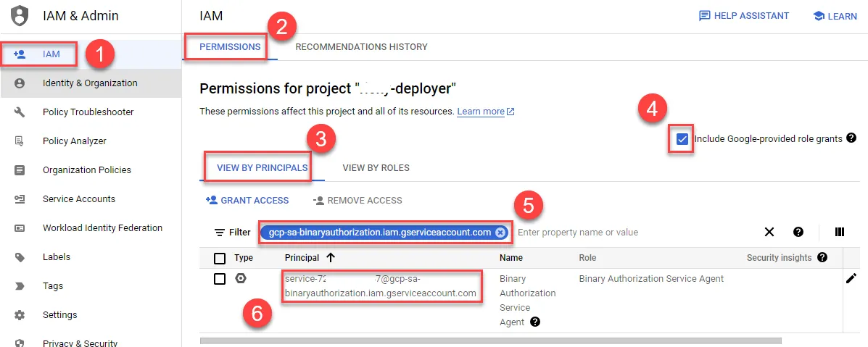The width and height of the screenshot is (868, 347).
Task: Click the IAM & Admin shield icon
Action: click(x=20, y=15)
